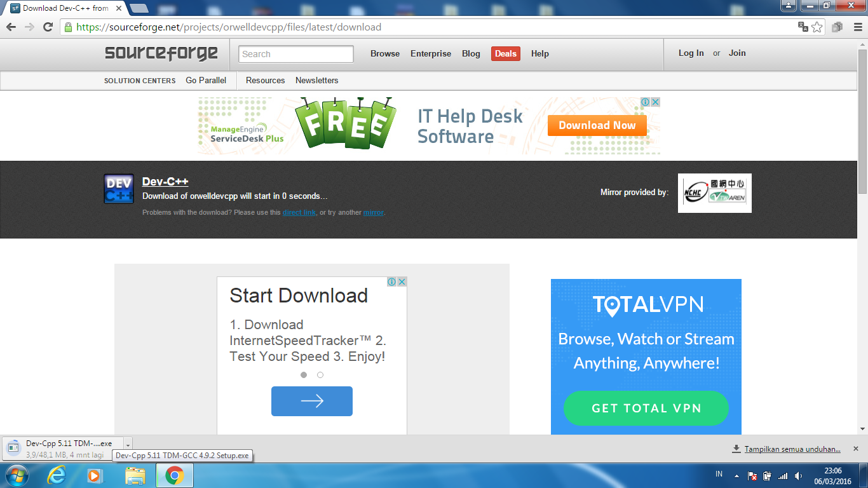Image resolution: width=868 pixels, height=488 pixels.
Task: Click the GET TOTAL VPN button
Action: click(646, 408)
